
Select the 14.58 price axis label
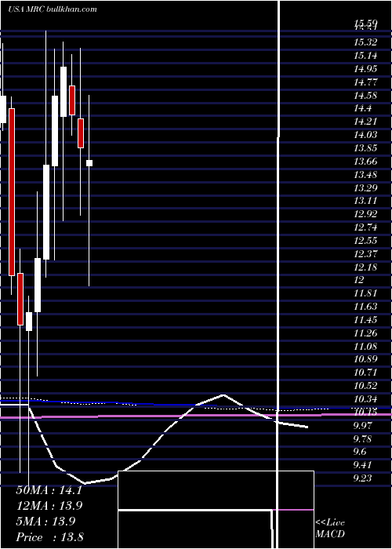point(365,95)
